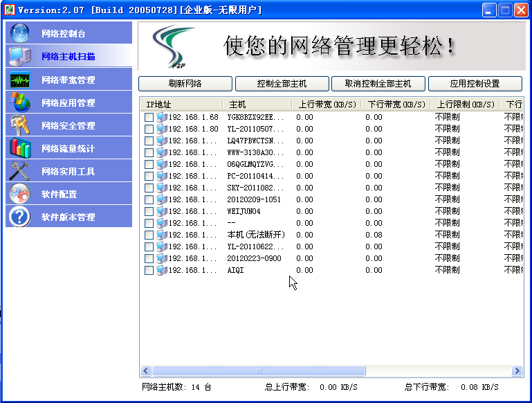Click the globe icon for 网络控制台
The image size is (532, 403).
(20, 33)
